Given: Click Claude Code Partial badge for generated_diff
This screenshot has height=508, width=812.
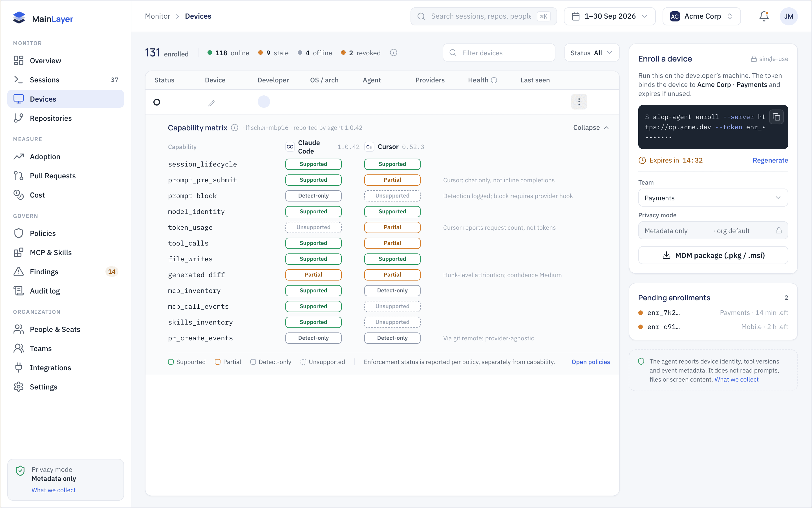Looking at the screenshot, I should point(314,275).
